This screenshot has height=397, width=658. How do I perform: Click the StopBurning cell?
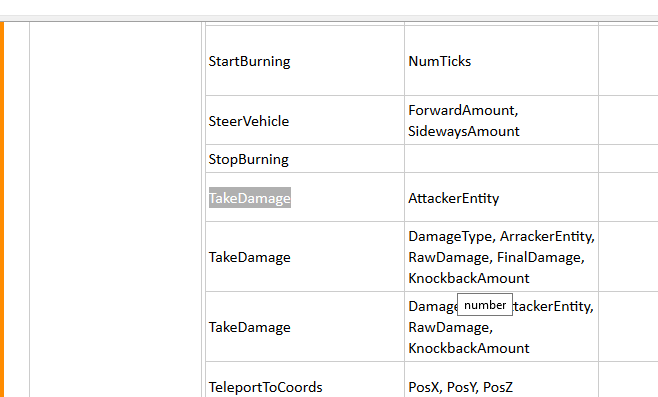305,159
